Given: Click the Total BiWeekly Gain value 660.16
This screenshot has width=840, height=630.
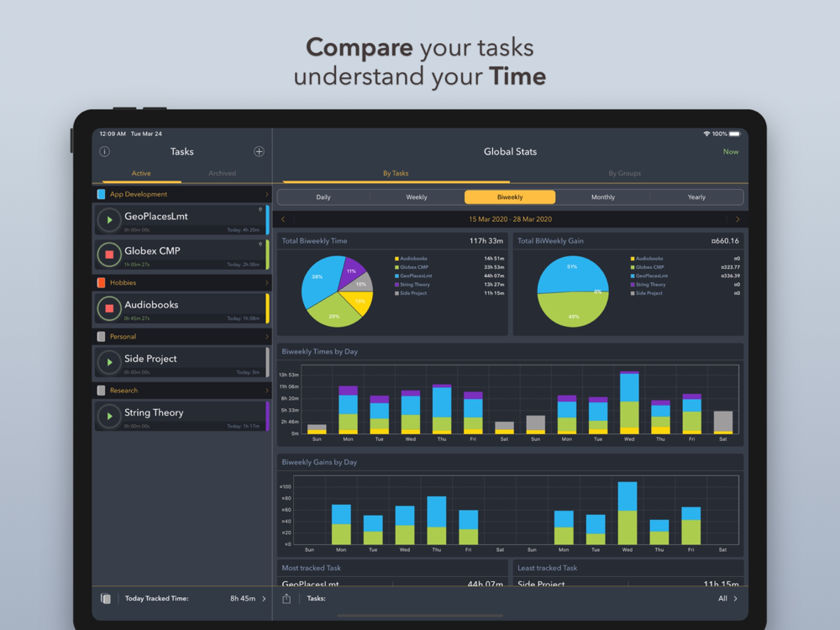Looking at the screenshot, I should (725, 241).
